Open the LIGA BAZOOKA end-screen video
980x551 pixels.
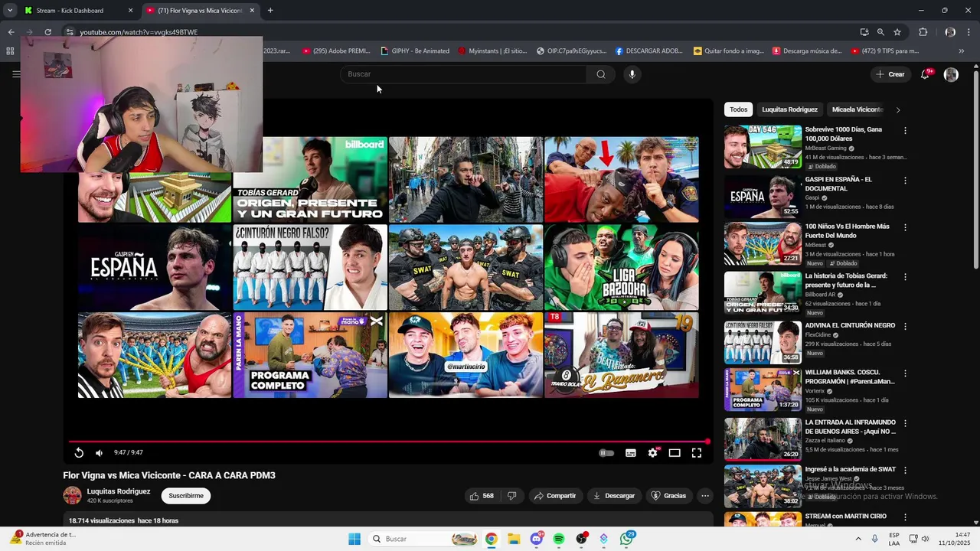(621, 267)
